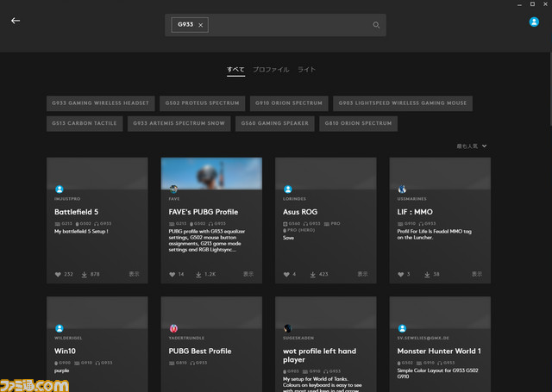Viewport: 552px width, 392px height.
Task: Remove the G933 search tag
Action: [201, 25]
